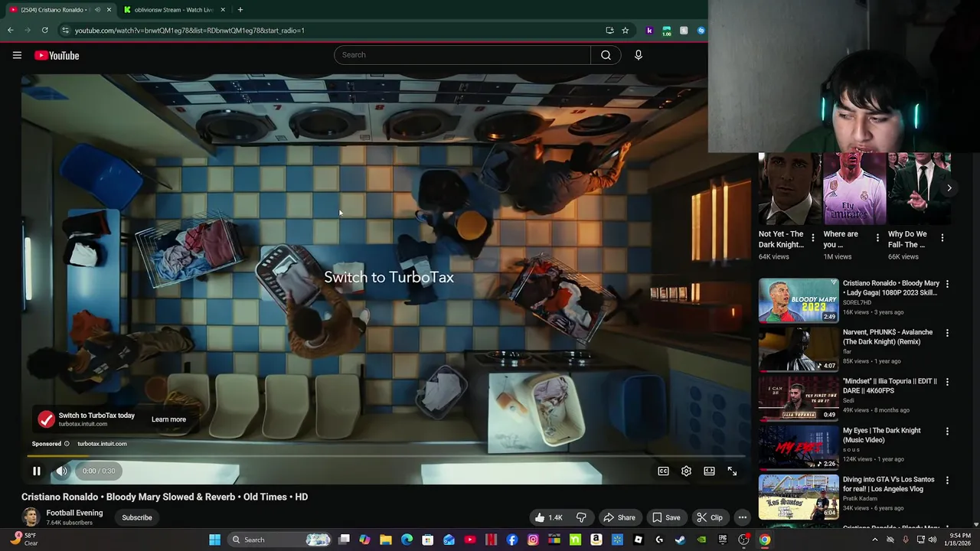Switch player to theater mode
The height and width of the screenshot is (551, 980).
(709, 471)
